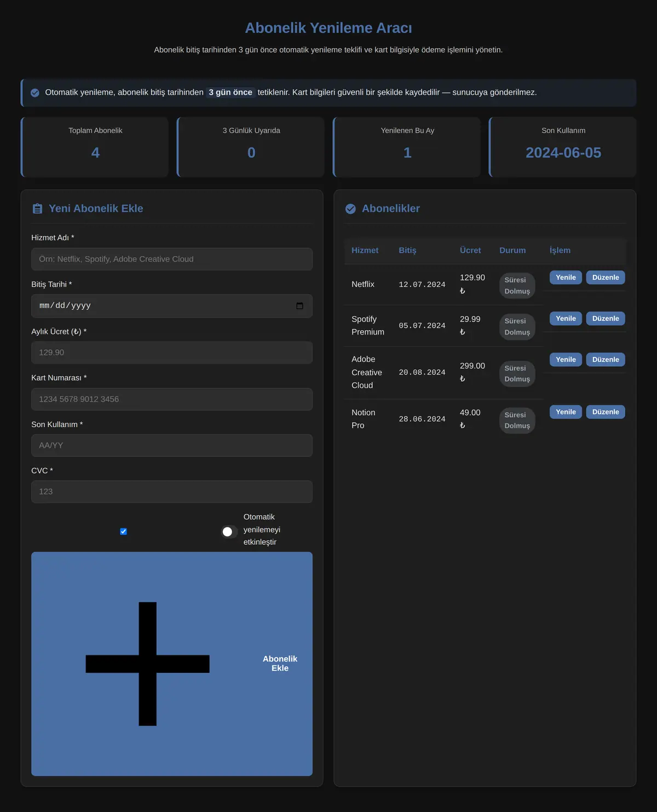Click the Bitiş Tarihi date field
Image resolution: width=657 pixels, height=812 pixels.
click(172, 306)
